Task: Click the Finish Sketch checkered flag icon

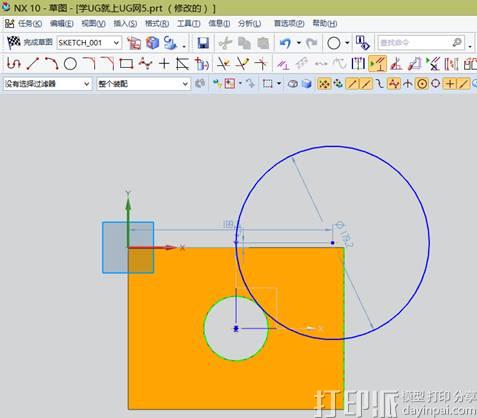Action: [x=14, y=42]
